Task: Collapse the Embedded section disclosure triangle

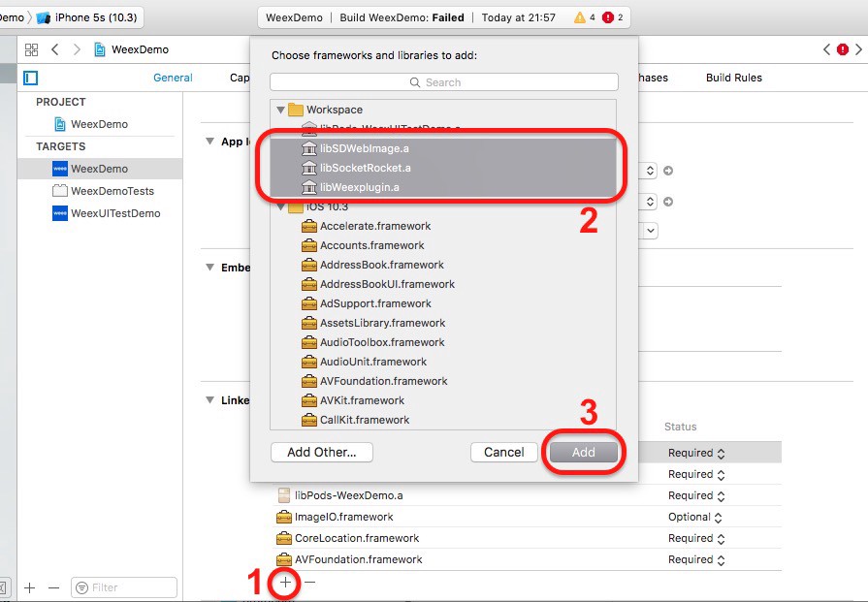Action: [209, 268]
